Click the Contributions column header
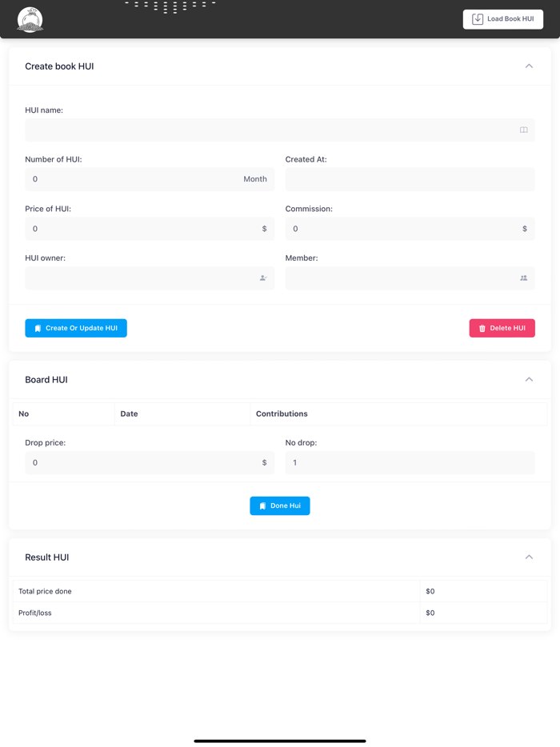Image resolution: width=560 pixels, height=747 pixels. tap(282, 413)
